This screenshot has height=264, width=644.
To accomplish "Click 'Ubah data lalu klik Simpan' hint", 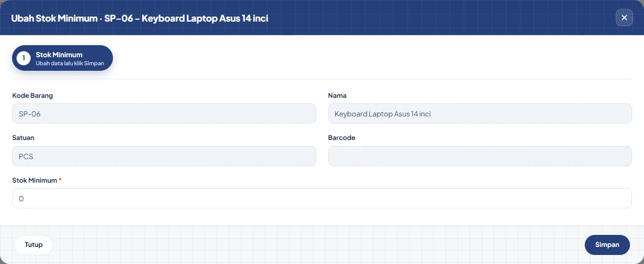I will point(70,63).
